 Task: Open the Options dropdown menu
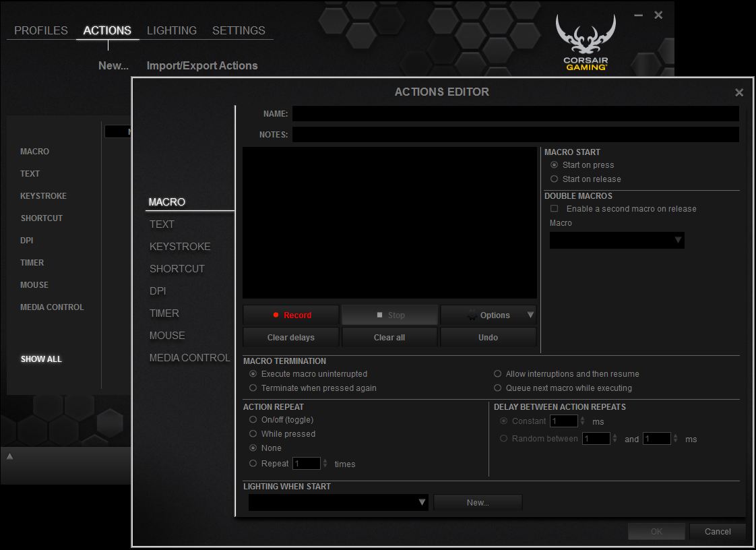[488, 315]
